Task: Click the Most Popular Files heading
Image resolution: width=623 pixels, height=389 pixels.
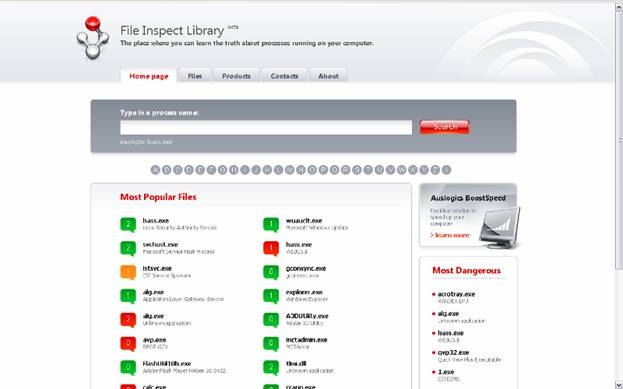Action: [x=158, y=197]
